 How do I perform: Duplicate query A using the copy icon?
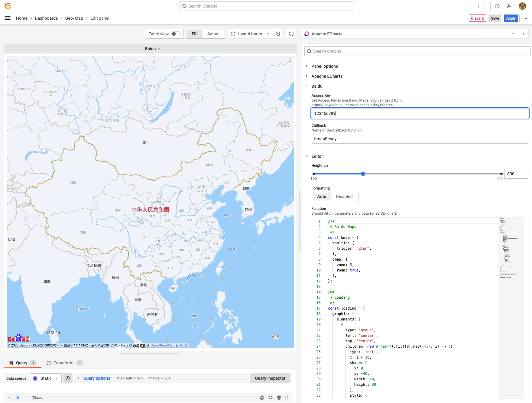[262, 398]
